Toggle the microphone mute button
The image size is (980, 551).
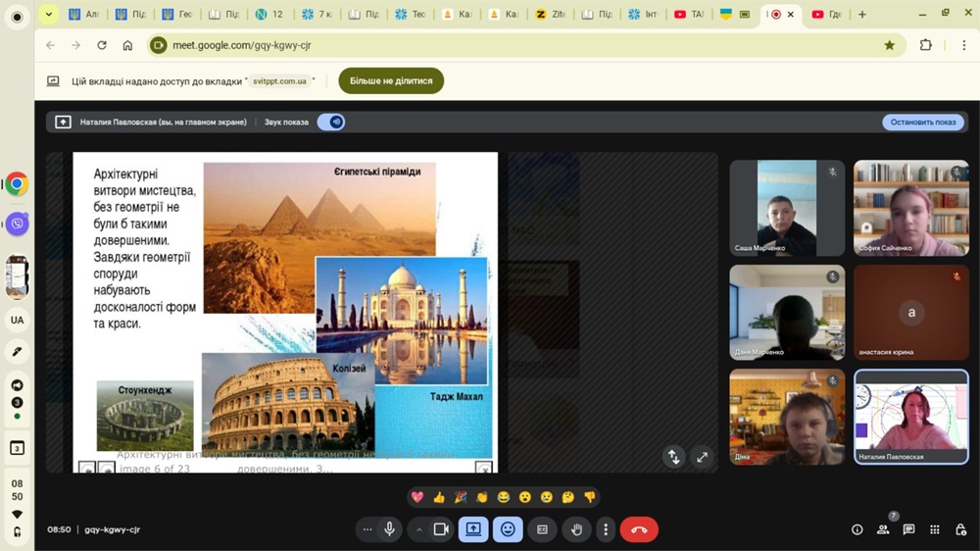[x=389, y=529]
